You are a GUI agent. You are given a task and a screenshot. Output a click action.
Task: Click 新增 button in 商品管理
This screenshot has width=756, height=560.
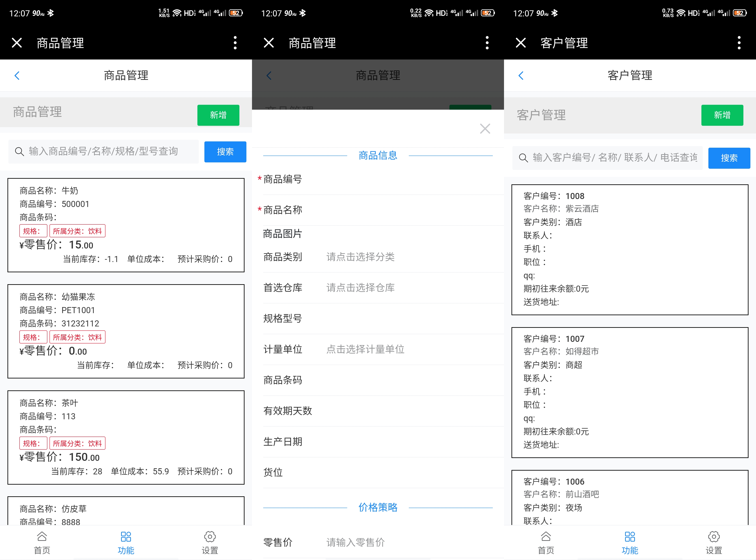(x=218, y=115)
